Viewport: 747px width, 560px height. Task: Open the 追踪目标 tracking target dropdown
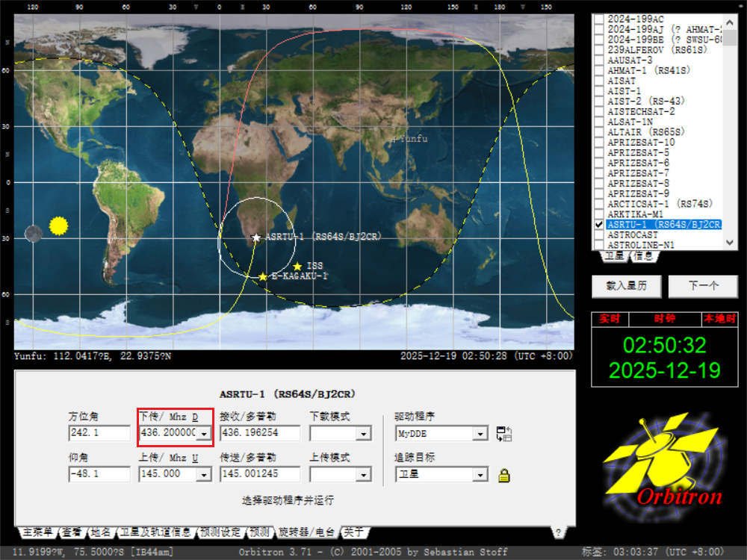coord(480,475)
